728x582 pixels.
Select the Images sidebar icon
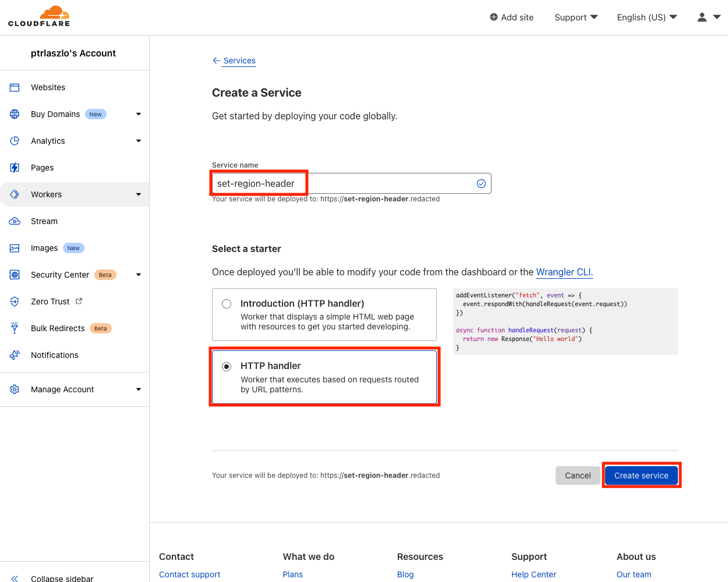[x=14, y=248]
